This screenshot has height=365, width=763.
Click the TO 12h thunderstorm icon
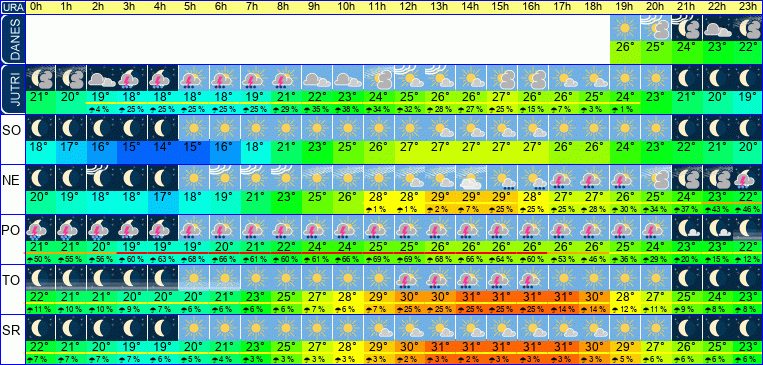tap(409, 277)
